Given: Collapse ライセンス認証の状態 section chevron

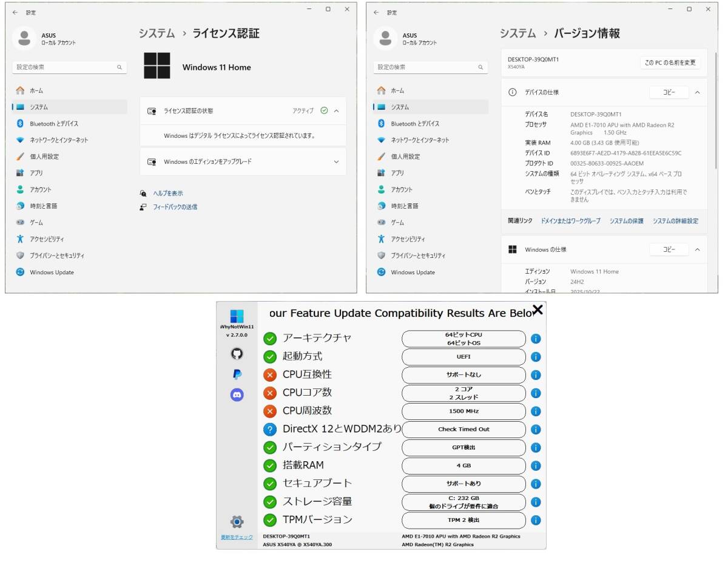Looking at the screenshot, I should [x=336, y=110].
